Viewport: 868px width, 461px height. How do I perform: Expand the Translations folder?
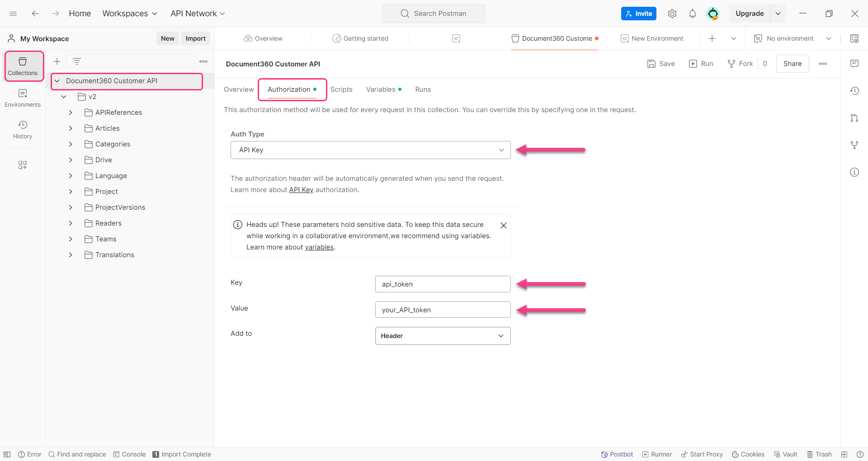[71, 255]
